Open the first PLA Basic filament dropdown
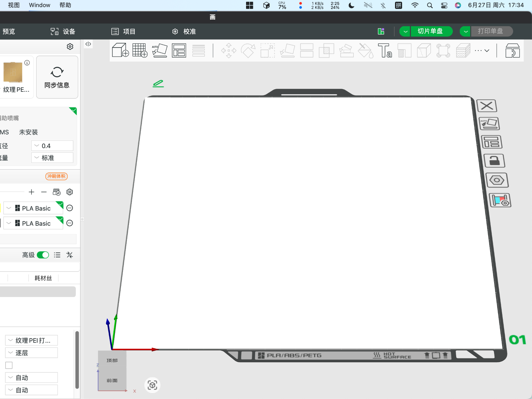This screenshot has height=399, width=532. (33, 208)
